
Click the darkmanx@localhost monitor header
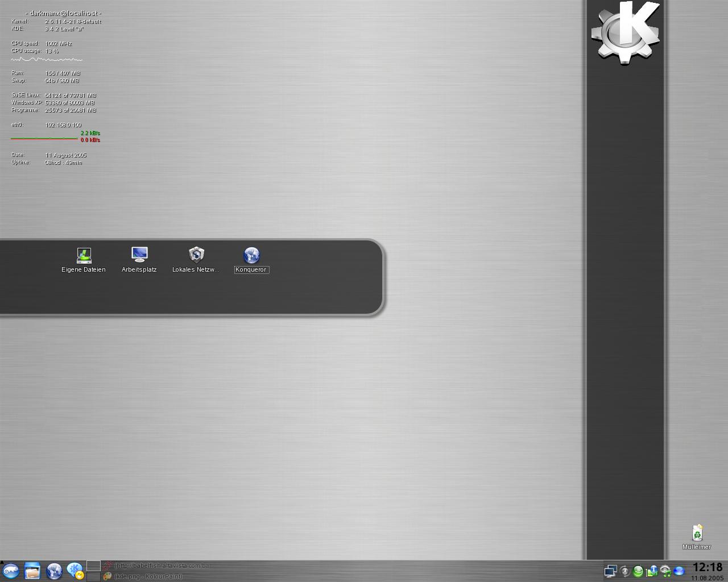pyautogui.click(x=64, y=13)
